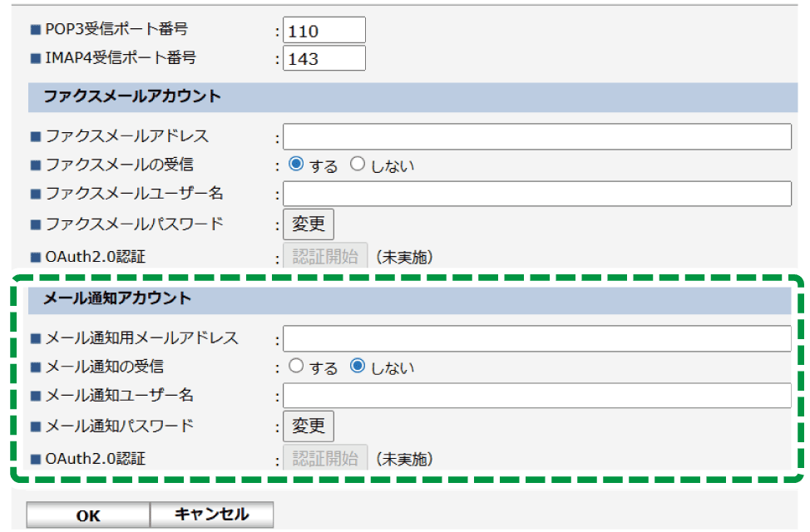The width and height of the screenshot is (810, 532).
Task: Click the 変更 button for ファクスメールパスワード
Action: [308, 224]
